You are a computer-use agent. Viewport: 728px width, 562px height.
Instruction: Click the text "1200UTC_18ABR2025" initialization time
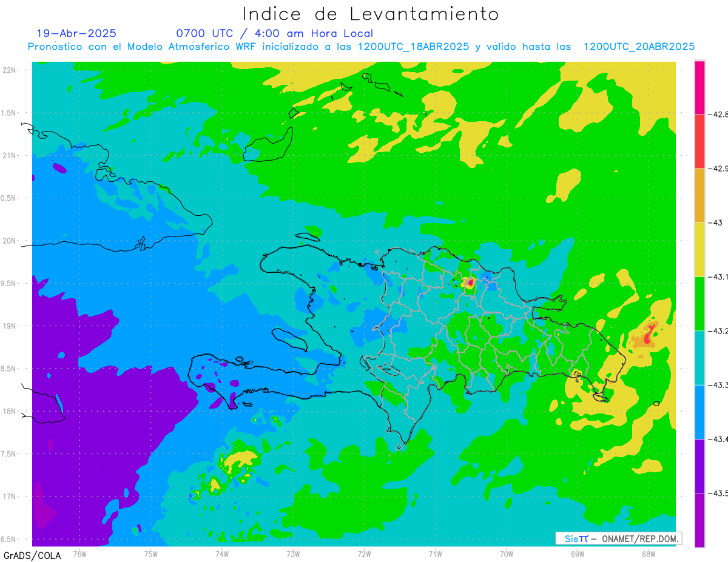pyautogui.click(x=413, y=47)
